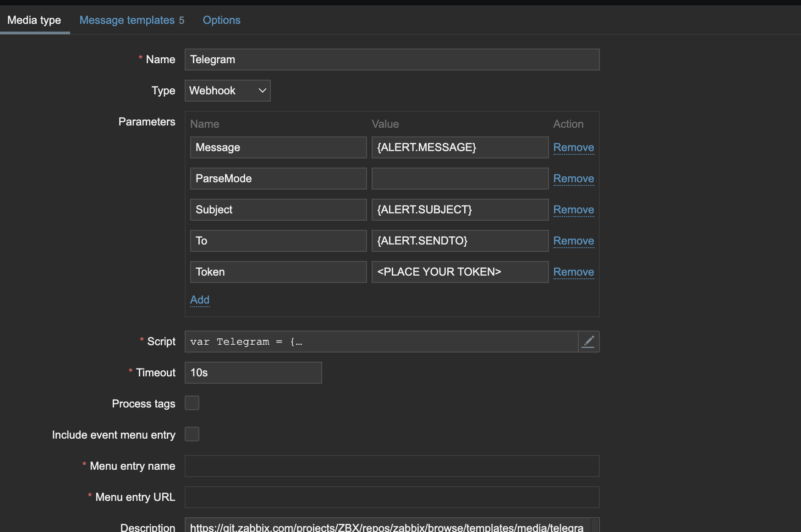Screen dimensions: 801x532
Task: Click the Message parameter name field
Action: (x=279, y=147)
